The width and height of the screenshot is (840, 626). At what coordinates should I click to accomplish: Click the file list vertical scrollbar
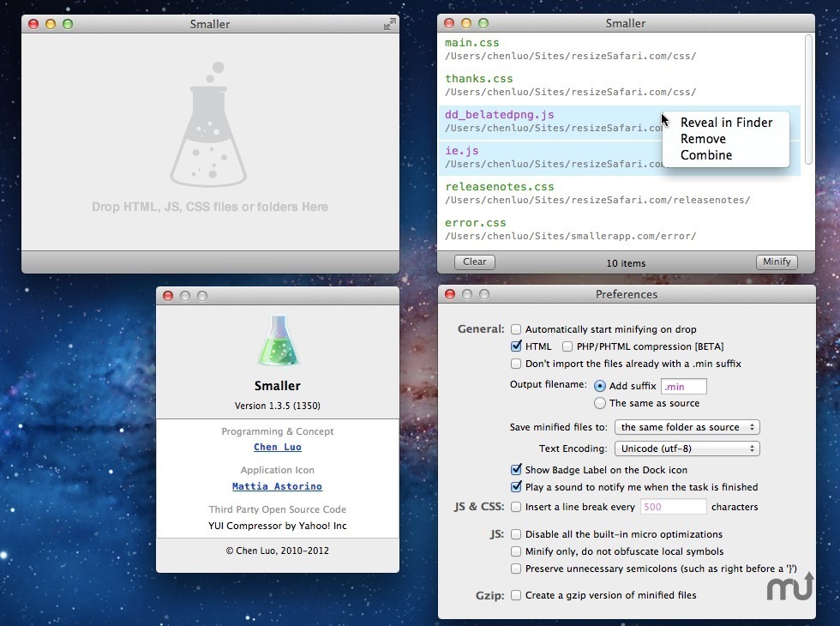point(809,99)
